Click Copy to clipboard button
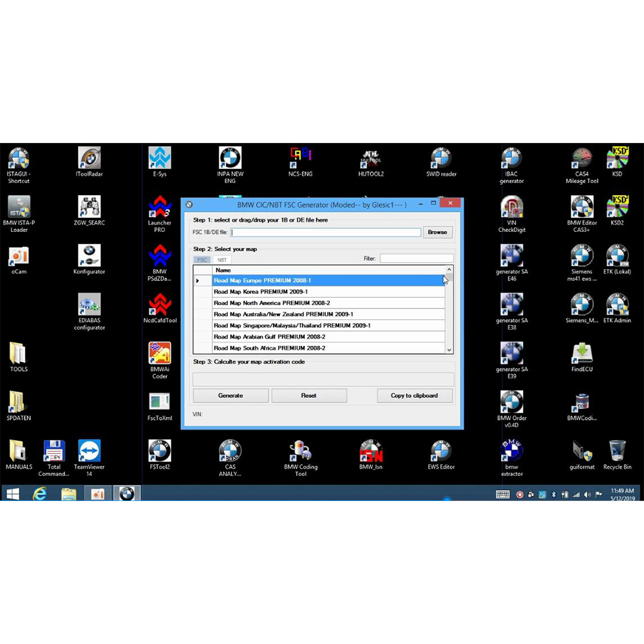Viewport: 644px width, 644px height. pyautogui.click(x=414, y=395)
